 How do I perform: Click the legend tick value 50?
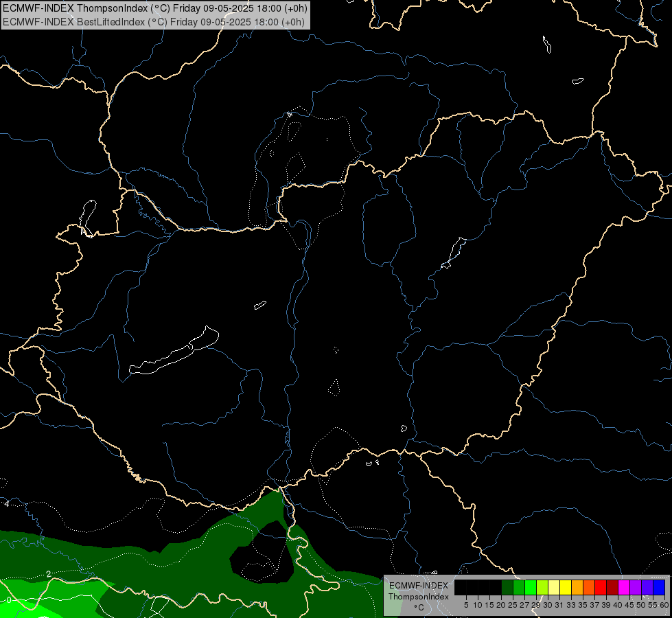point(640,605)
